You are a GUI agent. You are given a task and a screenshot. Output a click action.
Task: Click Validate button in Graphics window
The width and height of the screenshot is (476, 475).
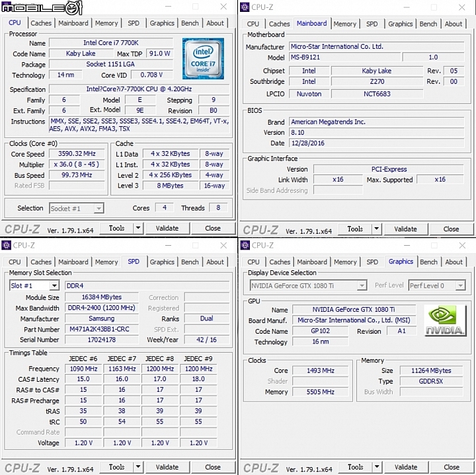(x=406, y=467)
